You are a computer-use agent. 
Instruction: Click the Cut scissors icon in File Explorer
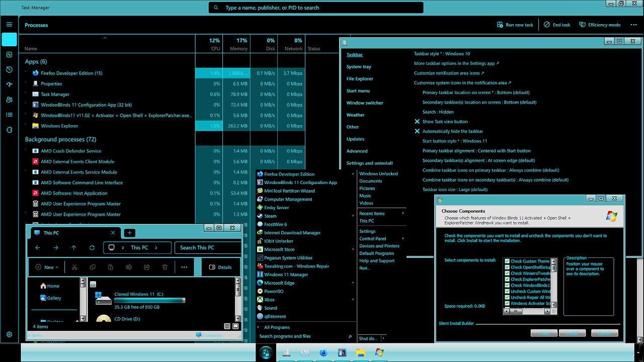pyautogui.click(x=74, y=267)
